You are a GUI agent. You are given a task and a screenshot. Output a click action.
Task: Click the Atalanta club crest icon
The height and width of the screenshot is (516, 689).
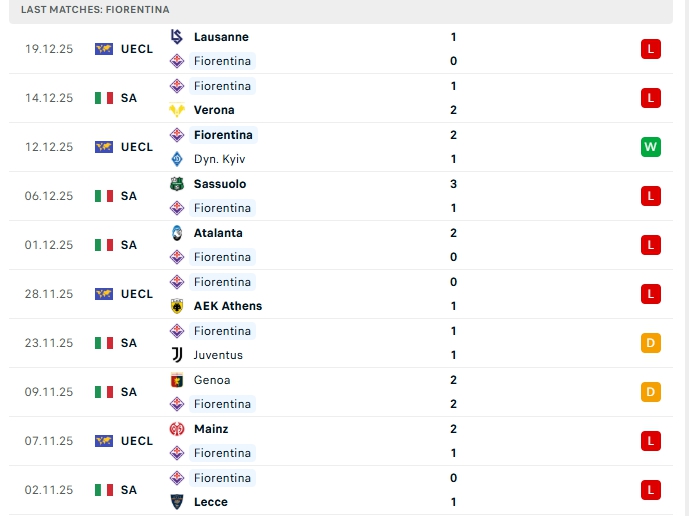(x=177, y=233)
